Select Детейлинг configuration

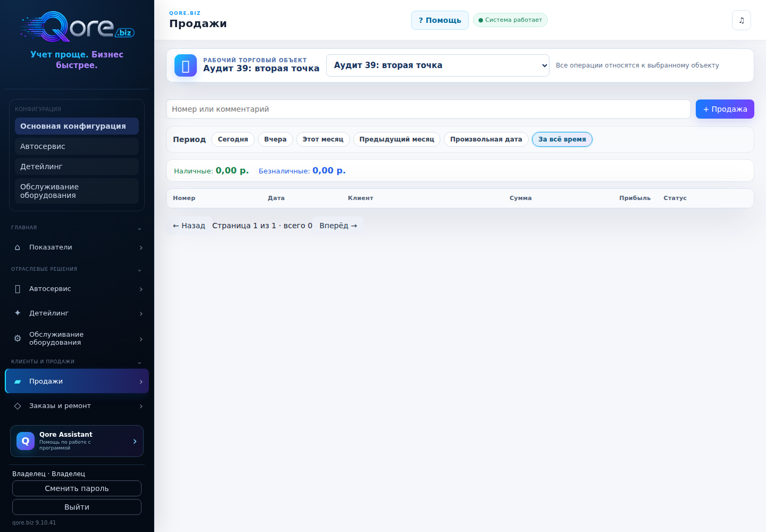click(x=77, y=167)
